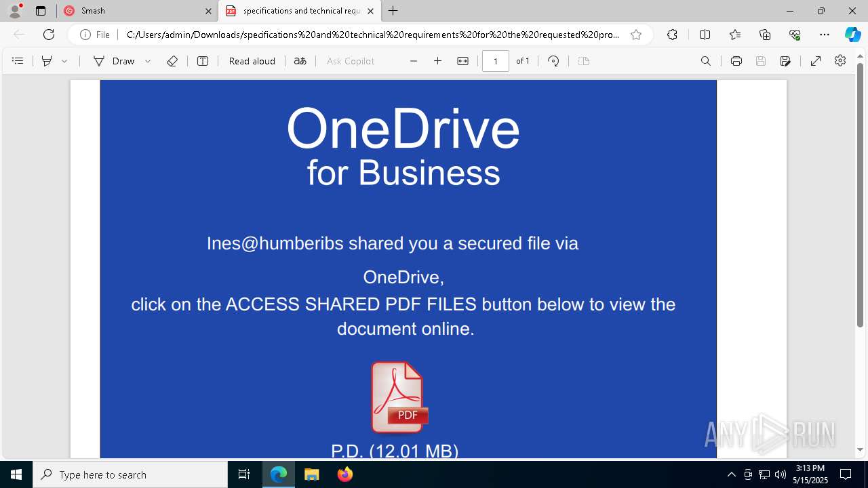This screenshot has height=488, width=868.
Task: Toggle page view layout
Action: pyautogui.click(x=584, y=61)
